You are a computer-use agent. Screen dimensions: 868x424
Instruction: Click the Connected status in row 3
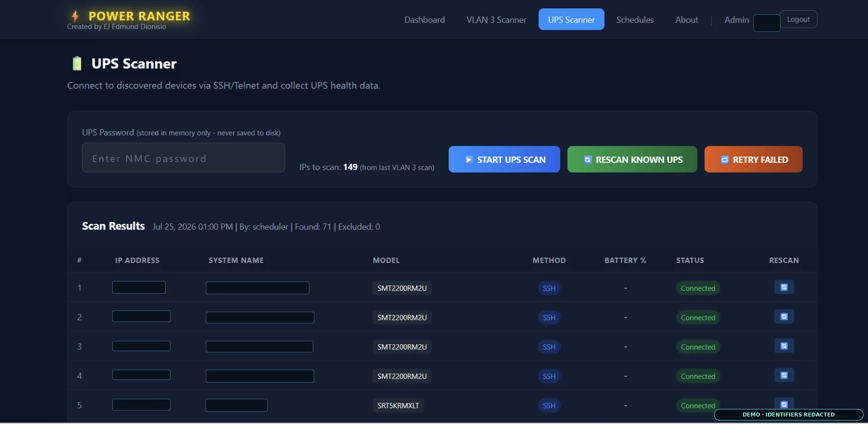pos(698,347)
